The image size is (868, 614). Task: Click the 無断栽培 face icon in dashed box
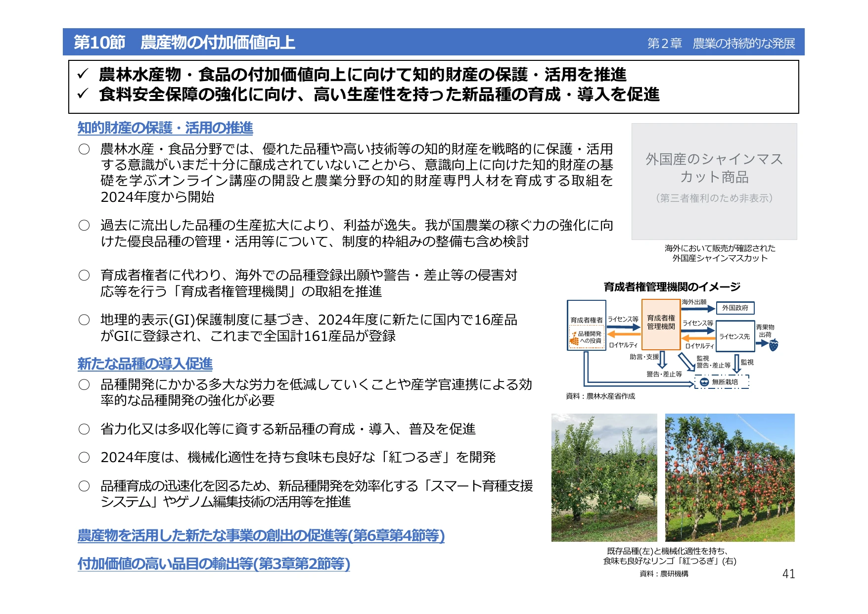(704, 382)
